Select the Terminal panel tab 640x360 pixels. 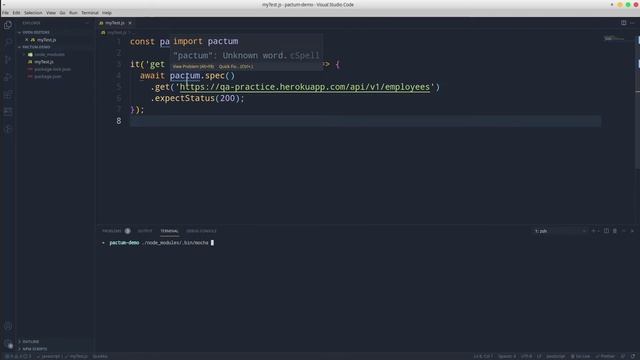169,231
